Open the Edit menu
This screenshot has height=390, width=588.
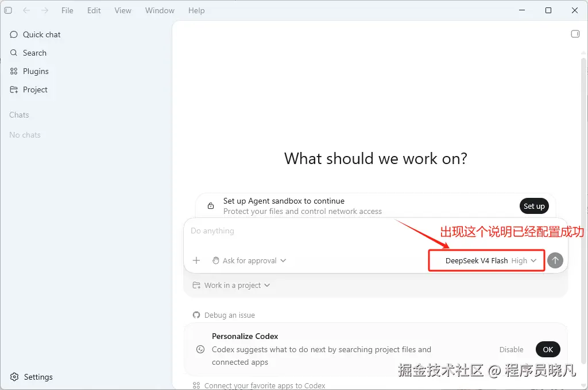tap(94, 10)
